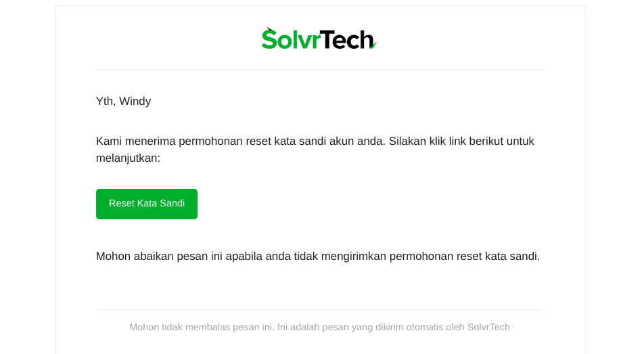Click the phrase "Silakan klik link berikut"
This screenshot has height=354, width=644.
(x=446, y=141)
